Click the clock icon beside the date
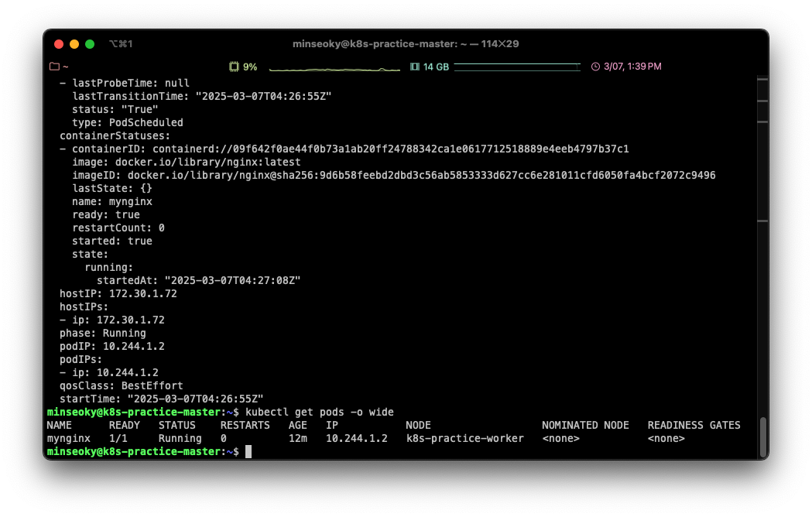Viewport: 812px width, 517px height. click(595, 67)
